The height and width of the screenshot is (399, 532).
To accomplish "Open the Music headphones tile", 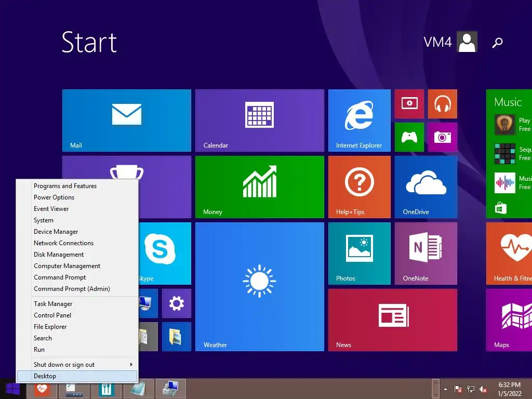I will click(443, 104).
